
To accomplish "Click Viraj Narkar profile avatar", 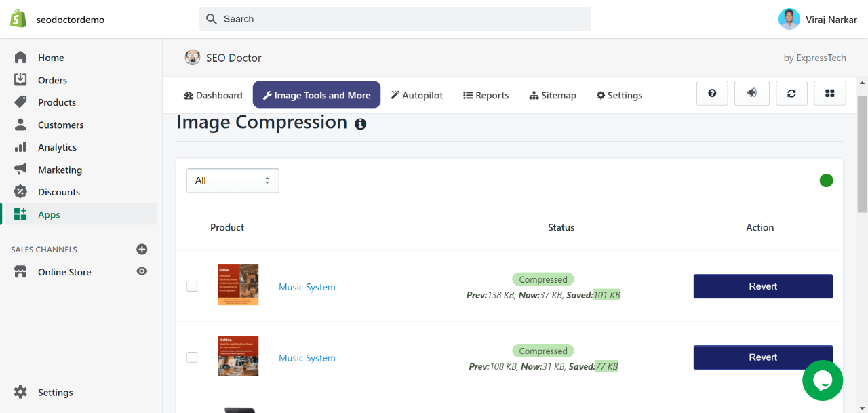I will [x=789, y=19].
